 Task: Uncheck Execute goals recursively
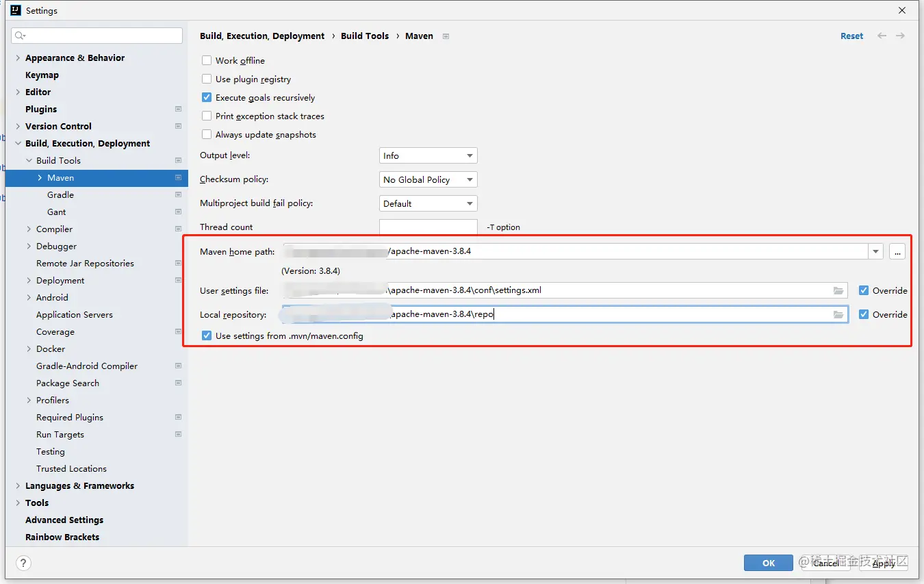click(207, 97)
